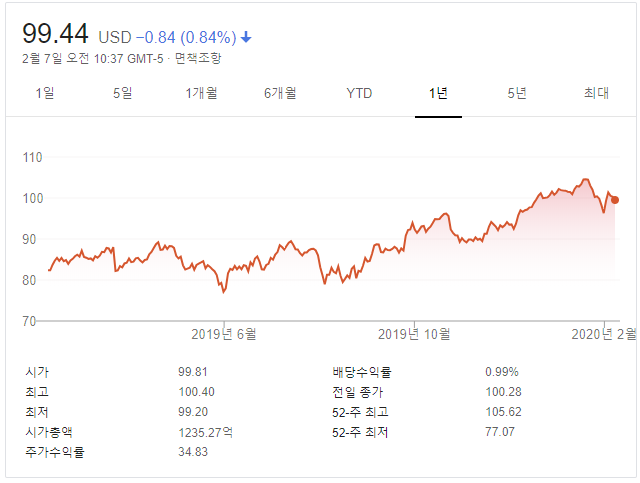Click the 배당수익률 label

pyautogui.click(x=362, y=372)
